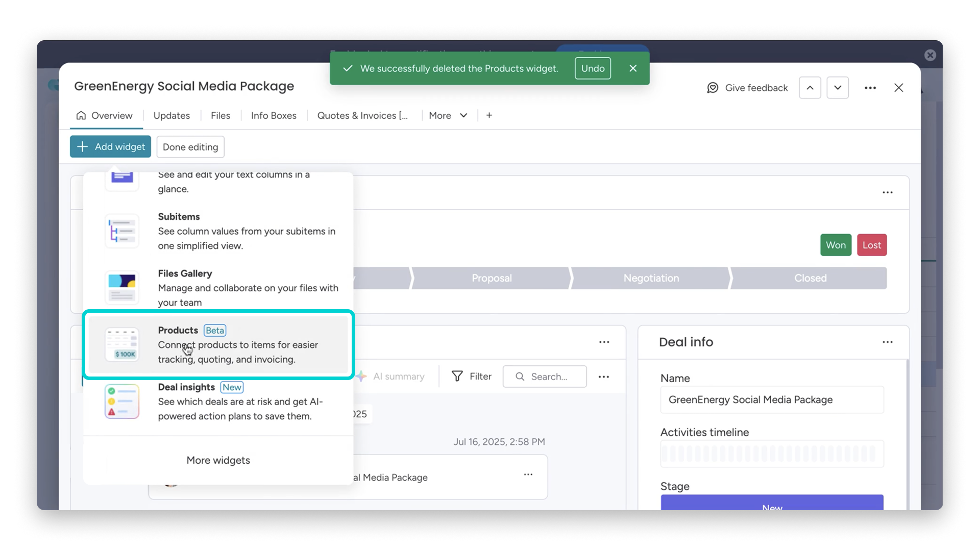The height and width of the screenshot is (551, 980).
Task: Go to previous item with up chevron
Action: 810,88
